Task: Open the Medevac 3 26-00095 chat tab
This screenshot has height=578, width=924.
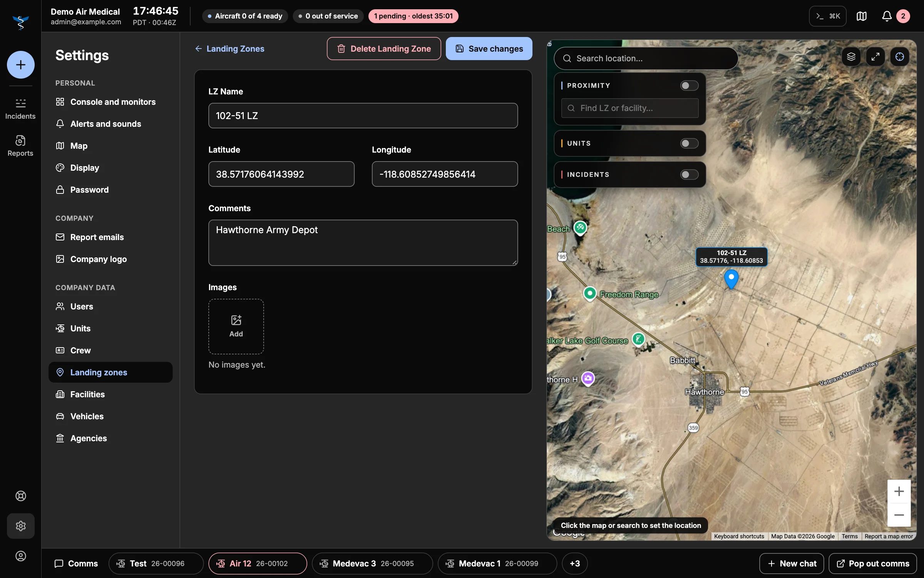Action: tap(372, 564)
